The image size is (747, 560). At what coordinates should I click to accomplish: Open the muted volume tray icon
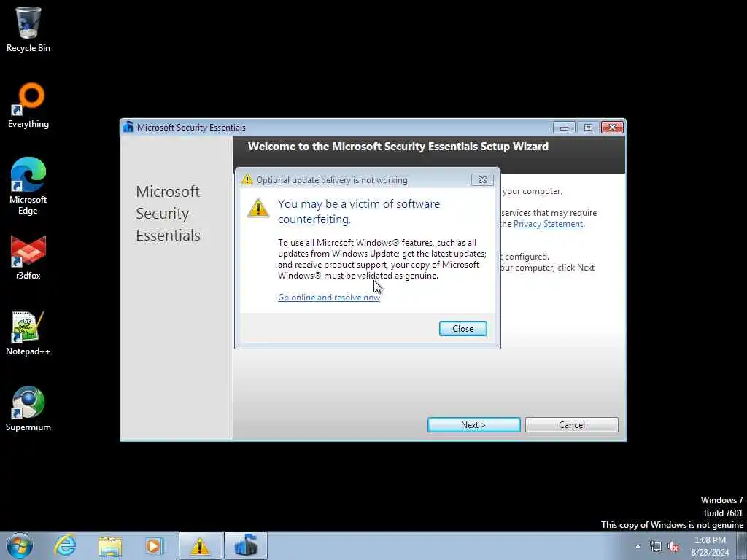tap(673, 547)
